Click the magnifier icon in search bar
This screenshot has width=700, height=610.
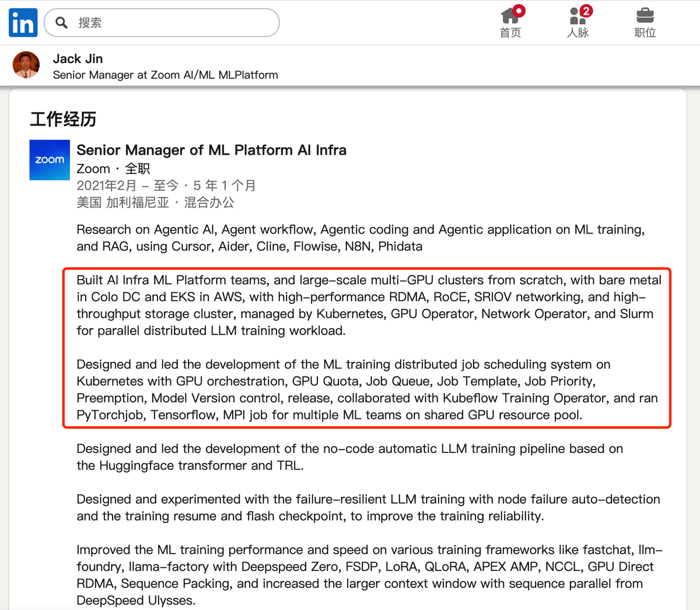pyautogui.click(x=61, y=23)
